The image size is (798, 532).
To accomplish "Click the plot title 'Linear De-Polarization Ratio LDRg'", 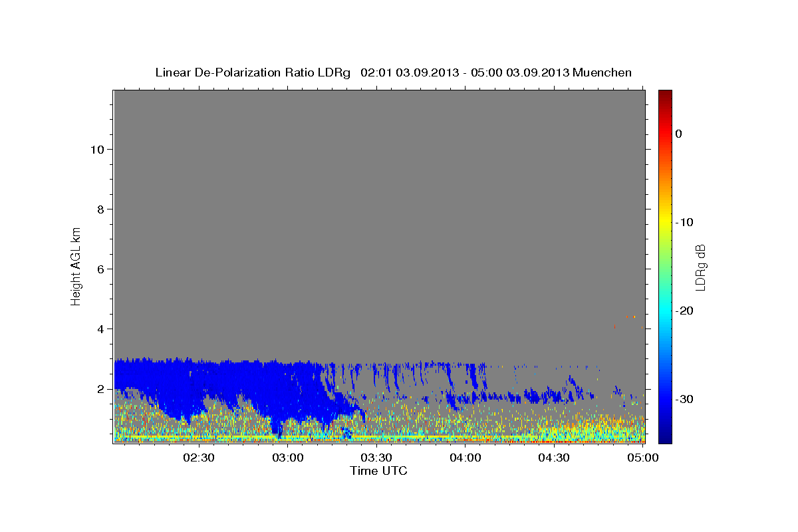I will tap(252, 72).
